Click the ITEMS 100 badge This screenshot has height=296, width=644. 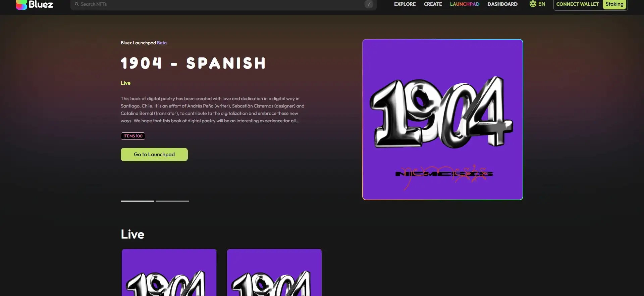click(133, 136)
